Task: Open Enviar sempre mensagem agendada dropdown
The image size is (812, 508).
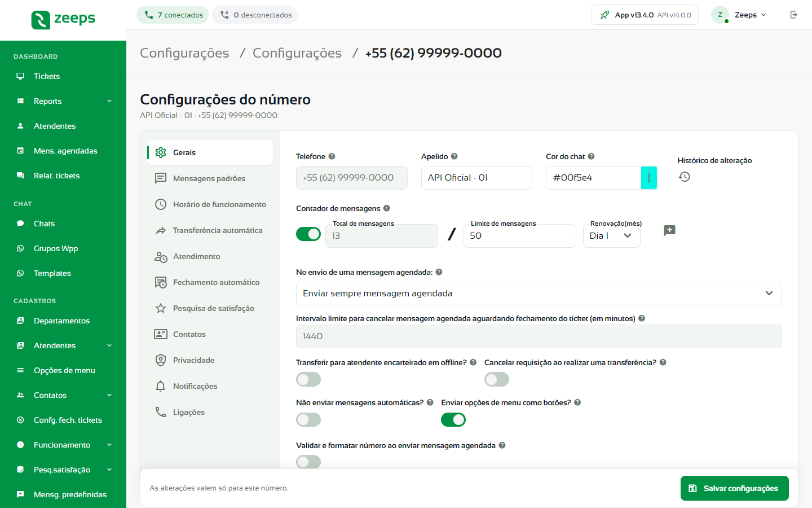Action: tap(539, 294)
